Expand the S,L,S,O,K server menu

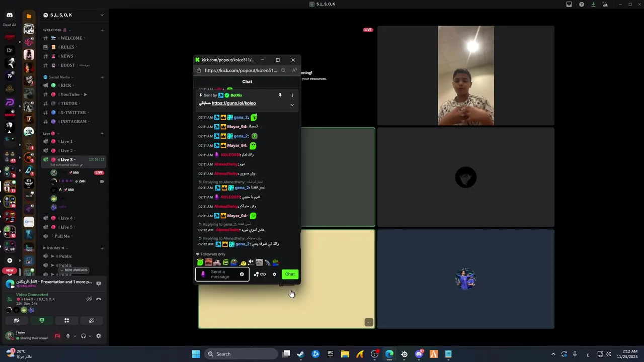(102, 15)
